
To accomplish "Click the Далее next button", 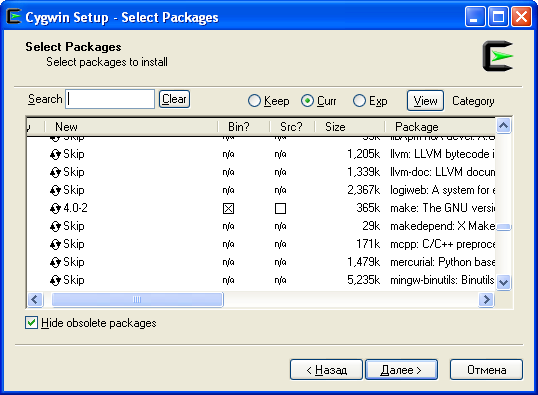I will click(401, 370).
